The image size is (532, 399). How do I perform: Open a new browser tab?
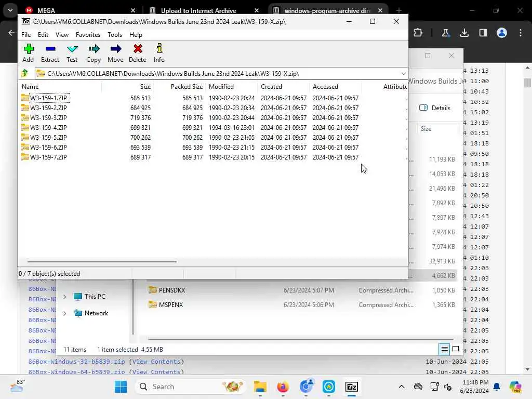click(398, 10)
